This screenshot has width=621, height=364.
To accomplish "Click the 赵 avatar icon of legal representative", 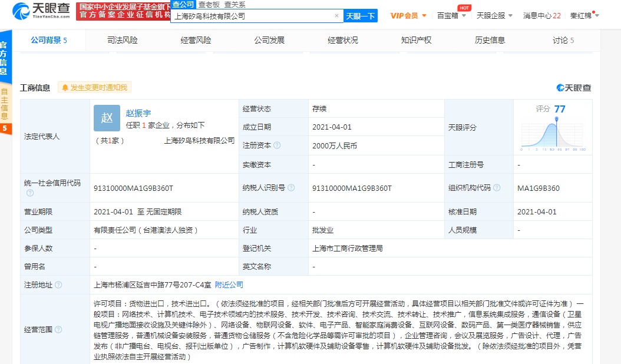I will point(107,118).
